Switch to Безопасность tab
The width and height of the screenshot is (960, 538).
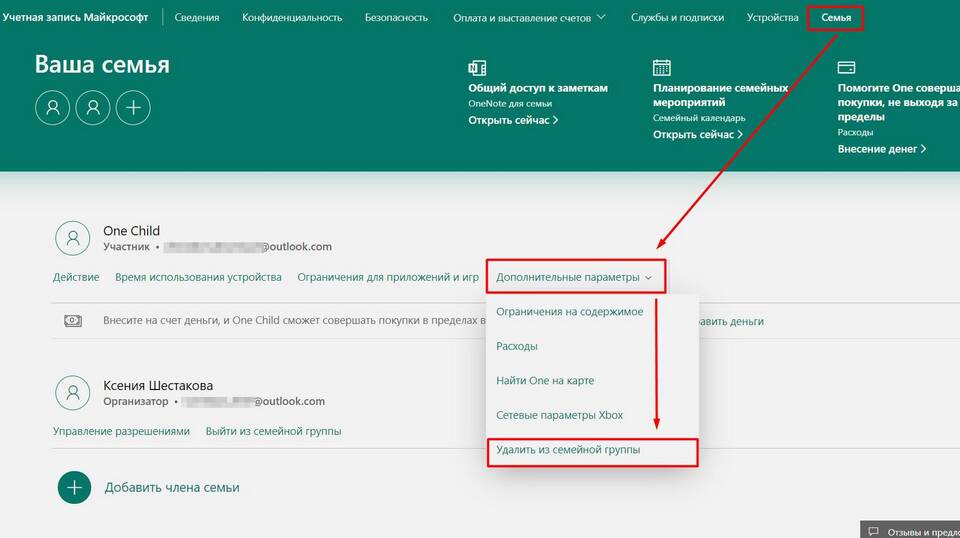tap(396, 18)
